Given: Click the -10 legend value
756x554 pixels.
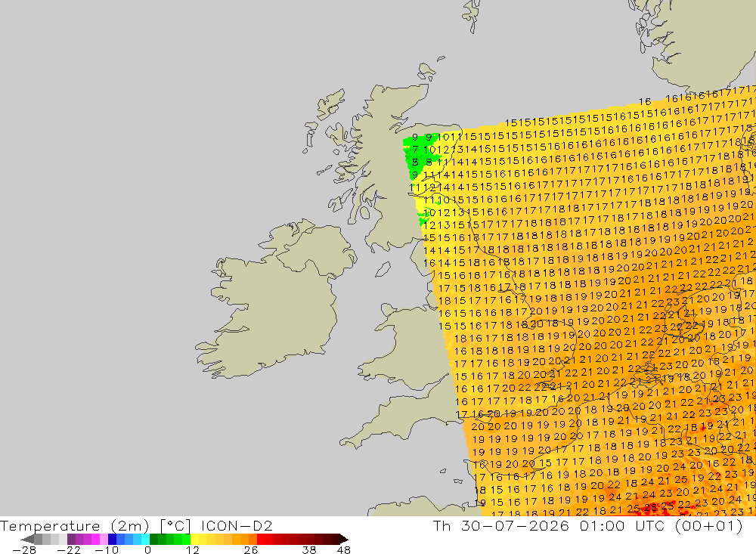Looking at the screenshot, I should [106, 550].
